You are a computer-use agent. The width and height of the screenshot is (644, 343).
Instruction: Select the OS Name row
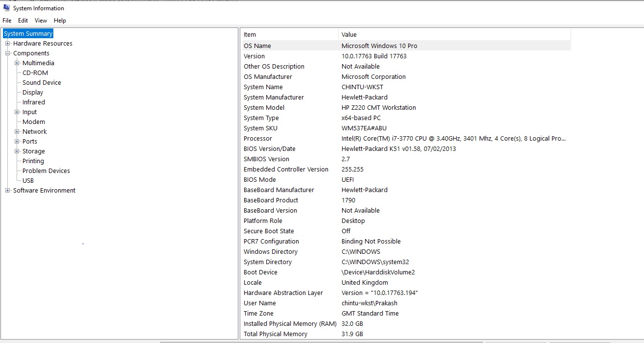[406, 46]
